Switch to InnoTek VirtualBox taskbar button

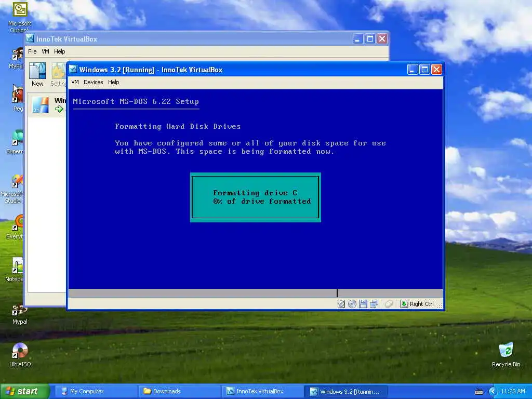tap(262, 391)
